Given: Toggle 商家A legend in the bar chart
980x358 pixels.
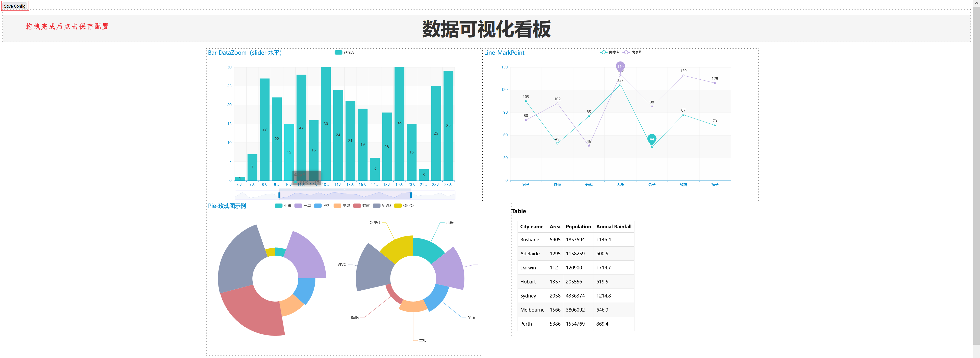Looking at the screenshot, I should 338,53.
